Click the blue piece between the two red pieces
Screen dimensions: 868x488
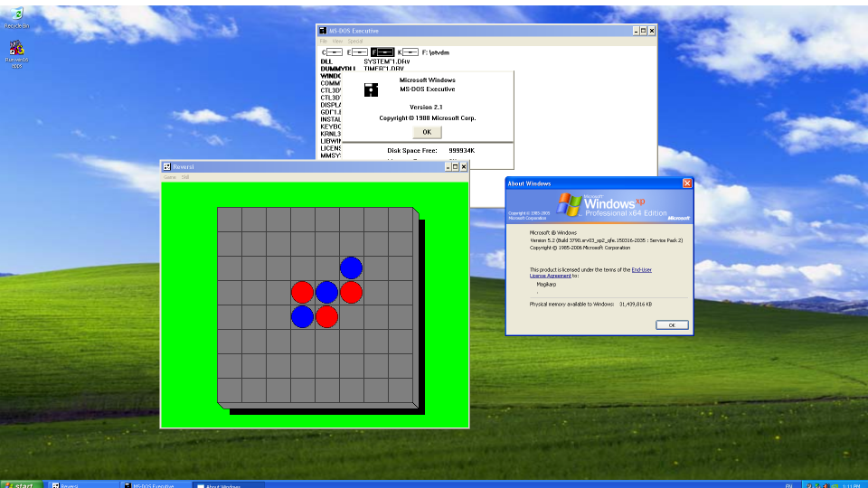[x=326, y=292]
